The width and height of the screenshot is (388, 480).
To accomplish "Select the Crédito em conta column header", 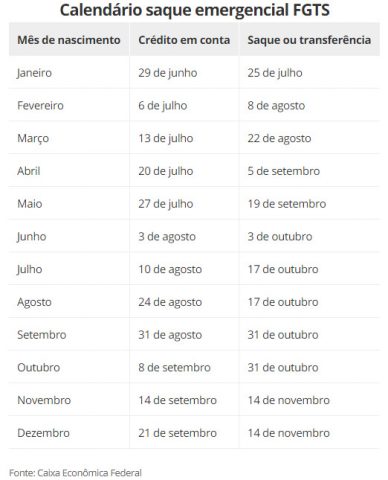I will pos(184,40).
